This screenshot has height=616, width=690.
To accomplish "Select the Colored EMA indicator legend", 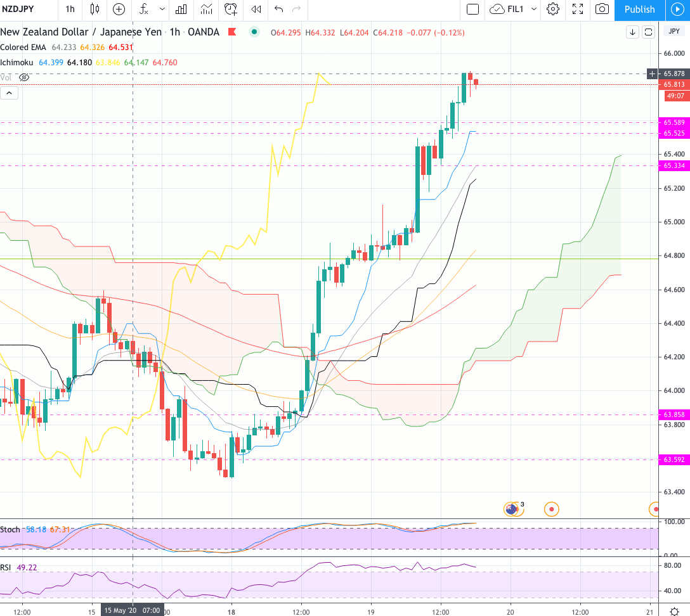I will 23,48.
